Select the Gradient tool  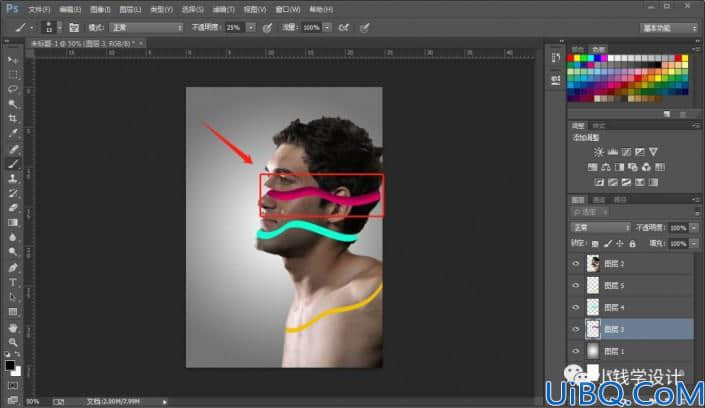(13, 223)
